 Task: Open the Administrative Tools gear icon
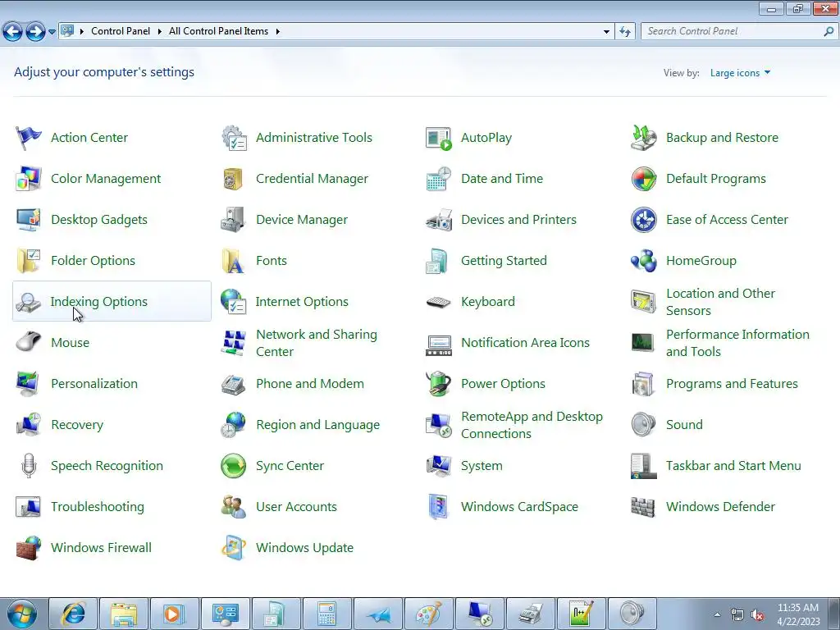pyautogui.click(x=234, y=138)
